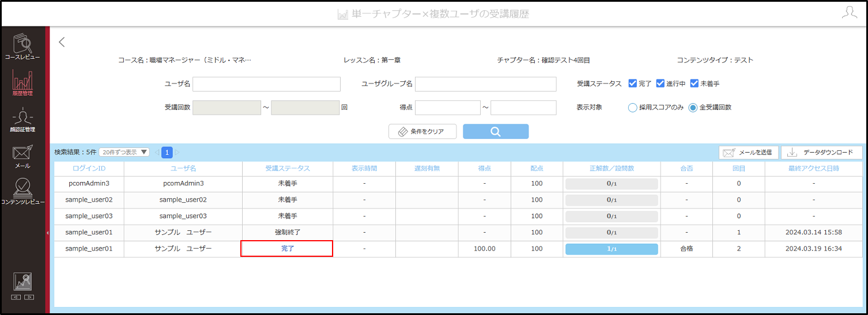Click the image icon at sidebar bottom

click(22, 282)
